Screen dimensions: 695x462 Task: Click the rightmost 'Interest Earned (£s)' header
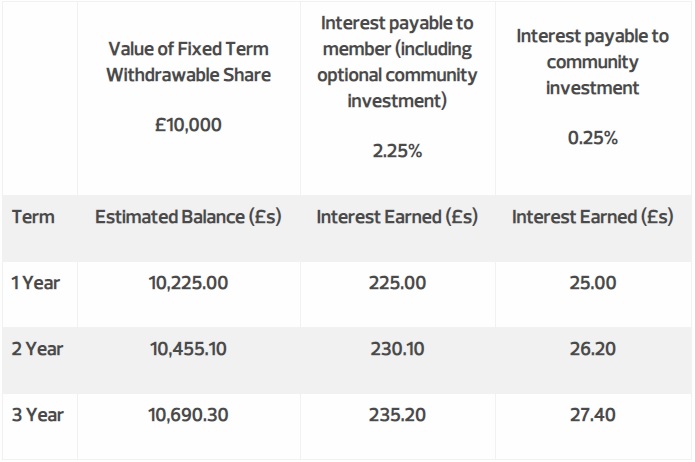click(593, 217)
